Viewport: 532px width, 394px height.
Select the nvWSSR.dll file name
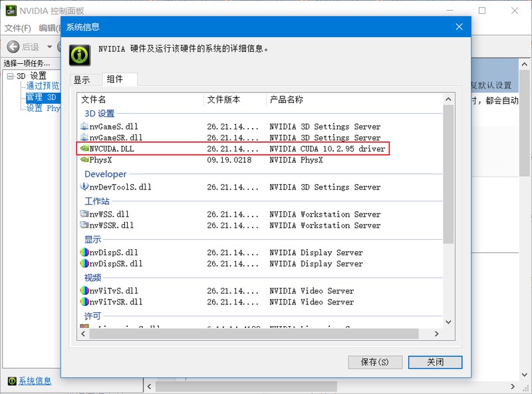(x=112, y=225)
